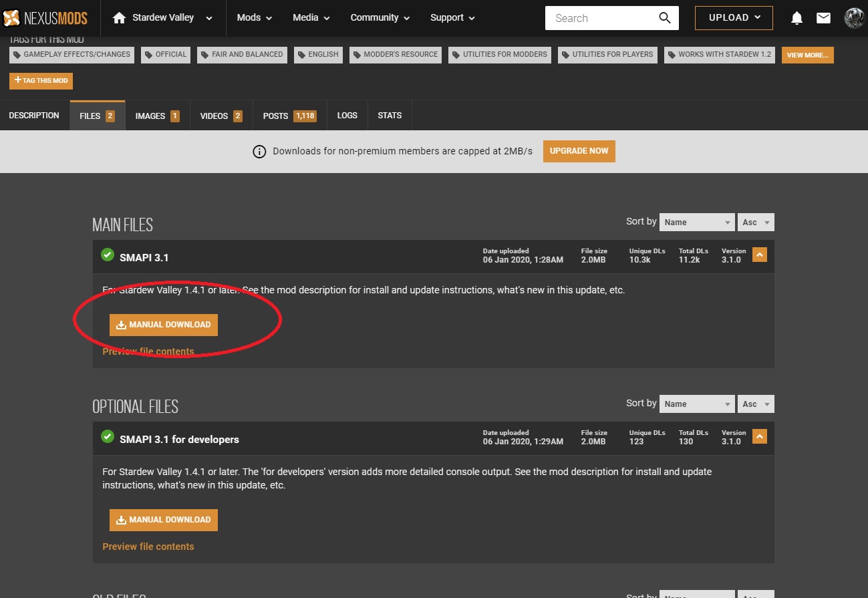
Task: Open the messages envelope icon
Action: [823, 18]
